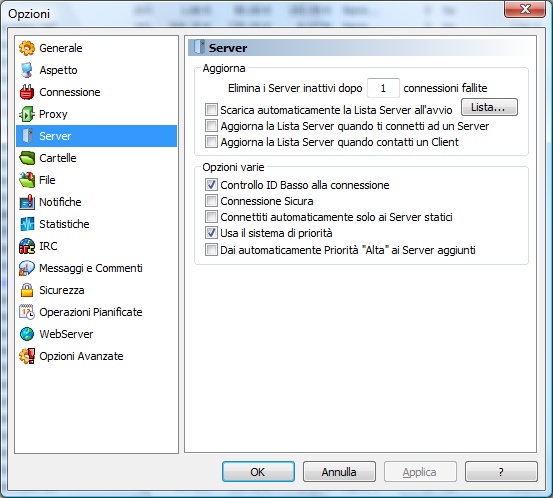The width and height of the screenshot is (553, 498).
Task: Open the WebServer globe icon
Action: click(27, 334)
